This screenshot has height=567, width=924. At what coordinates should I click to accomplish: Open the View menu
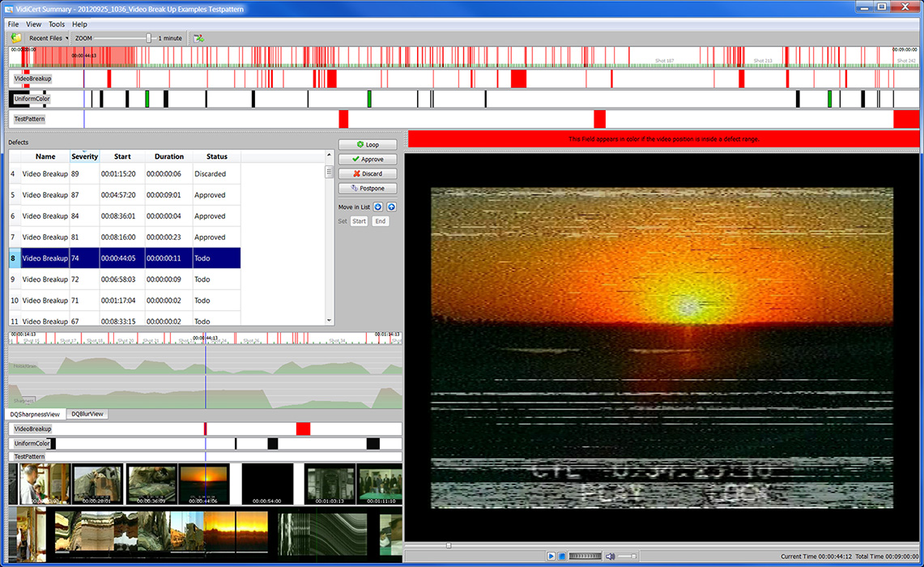33,24
